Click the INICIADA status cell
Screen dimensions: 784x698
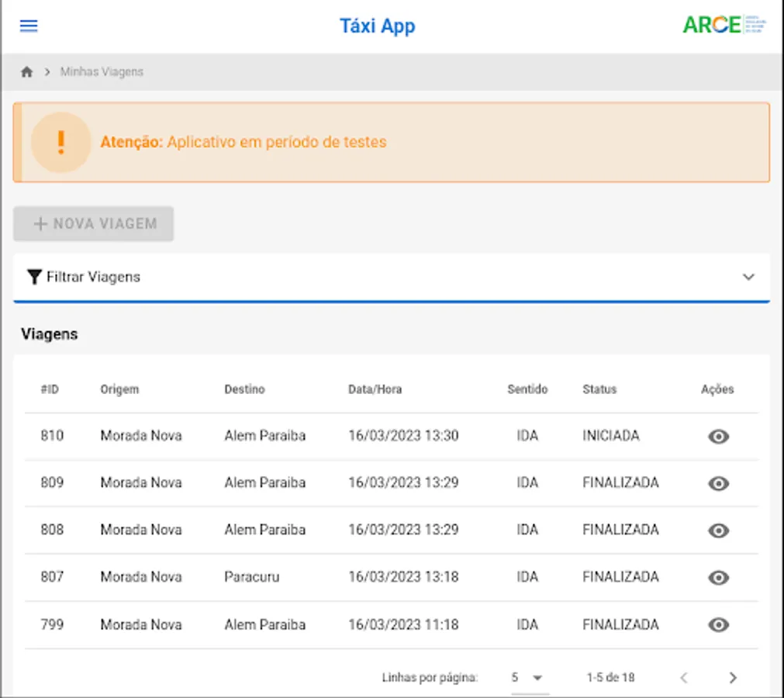click(610, 436)
